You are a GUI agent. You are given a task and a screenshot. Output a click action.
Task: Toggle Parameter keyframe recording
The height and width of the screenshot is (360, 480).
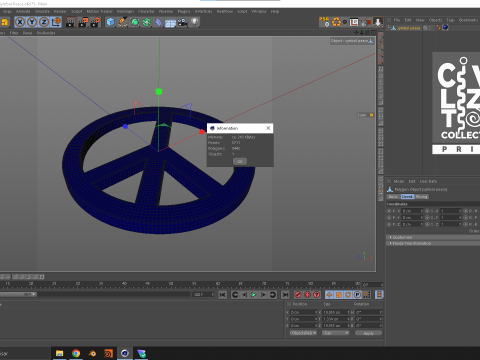pyautogui.click(x=357, y=295)
